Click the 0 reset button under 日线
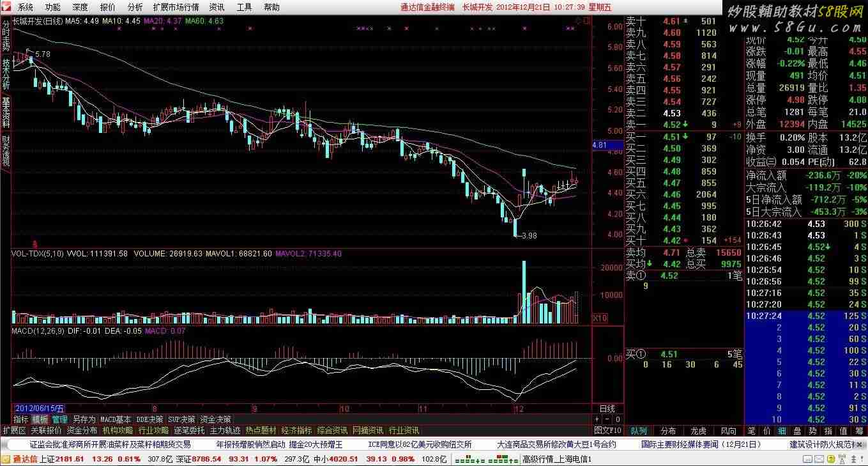The width and height of the screenshot is (868, 466). tap(618, 419)
